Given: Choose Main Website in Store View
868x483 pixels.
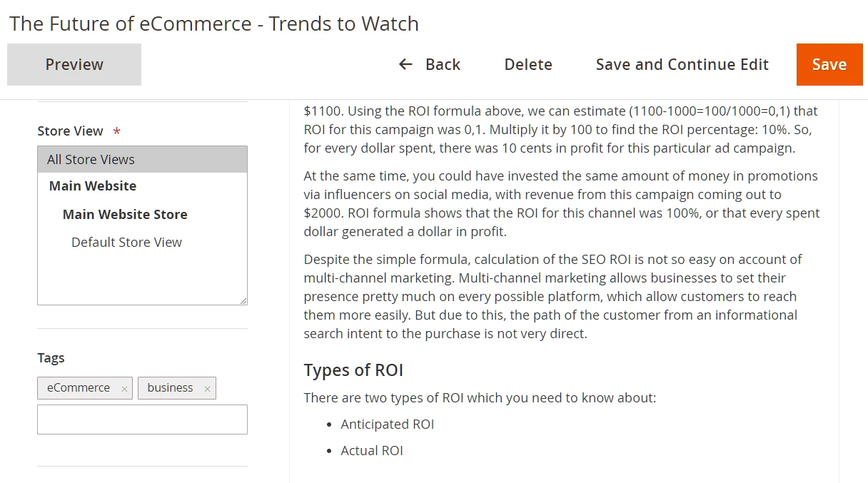Looking at the screenshot, I should 93,185.
